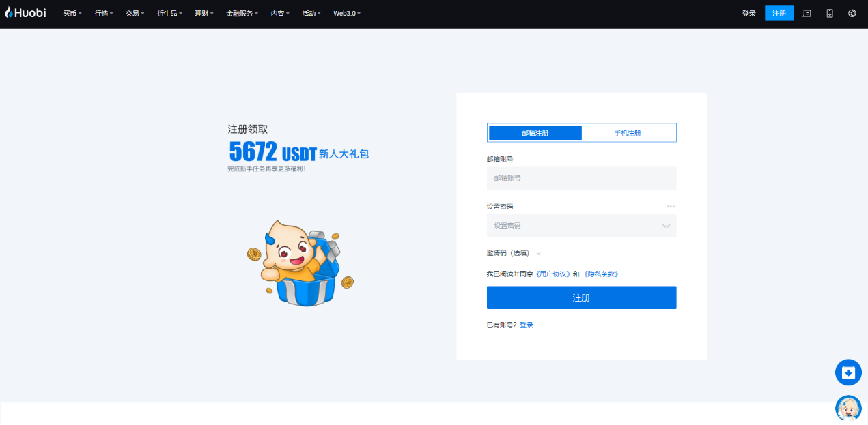
Task: Click inside the 邮箱账号 email input field
Action: (581, 178)
